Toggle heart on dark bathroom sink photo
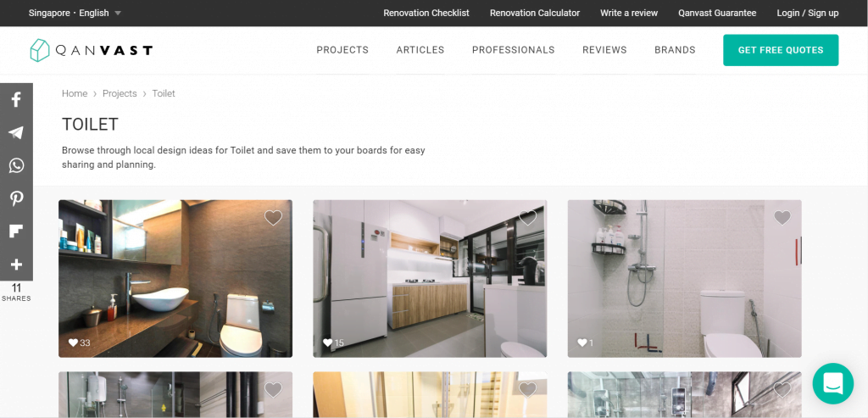The width and height of the screenshot is (868, 418). point(273,218)
